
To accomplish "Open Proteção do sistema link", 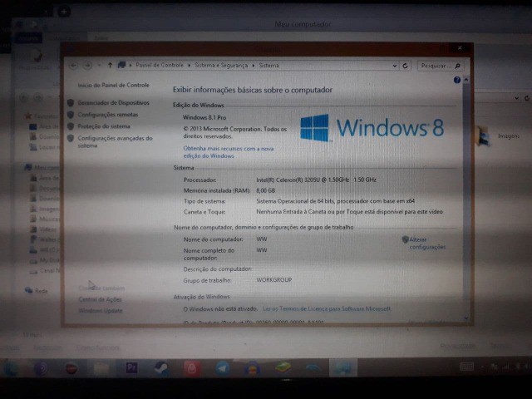I will [x=104, y=126].
